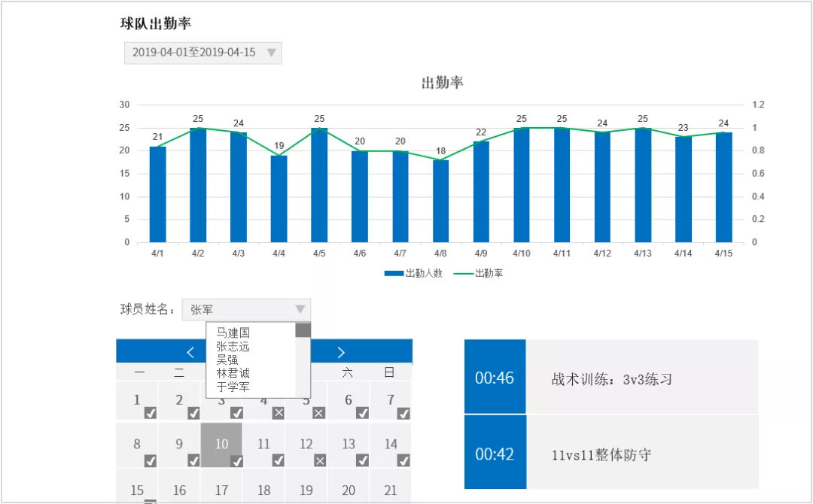Click the blue 00:46 time block
Image resolution: width=813 pixels, height=504 pixels.
point(495,380)
